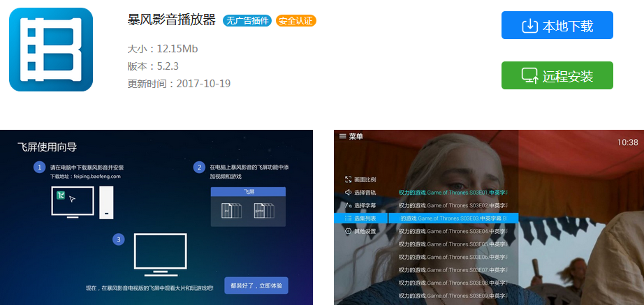Click the computer monitor icon at step 1
This screenshot has height=305, width=644.
pyautogui.click(x=73, y=202)
